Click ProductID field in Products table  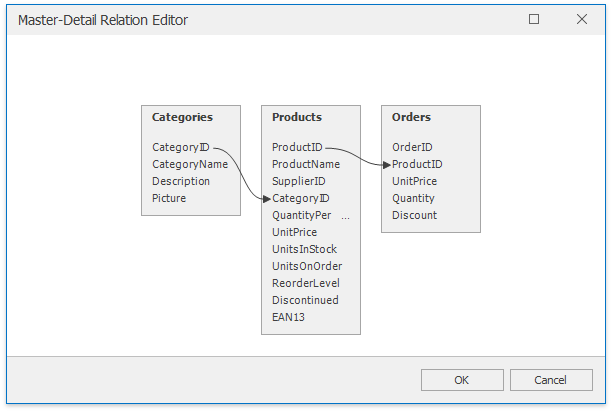point(297,147)
